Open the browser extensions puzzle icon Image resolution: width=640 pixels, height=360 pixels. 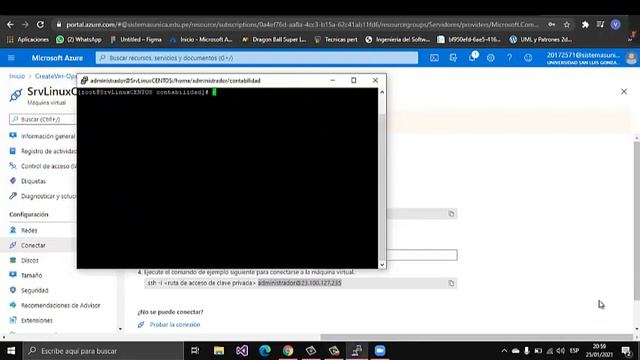(585, 24)
